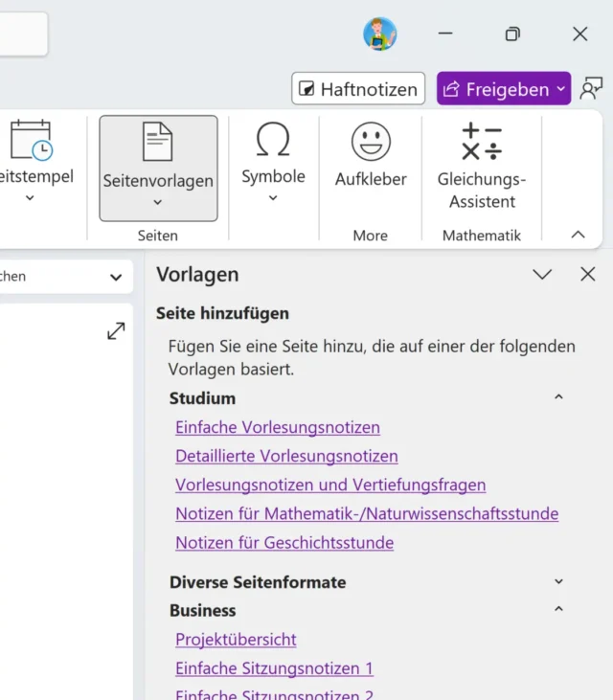The height and width of the screenshot is (700, 613).
Task: Choose Notizen für Geschichtsstunde template
Action: (284, 542)
